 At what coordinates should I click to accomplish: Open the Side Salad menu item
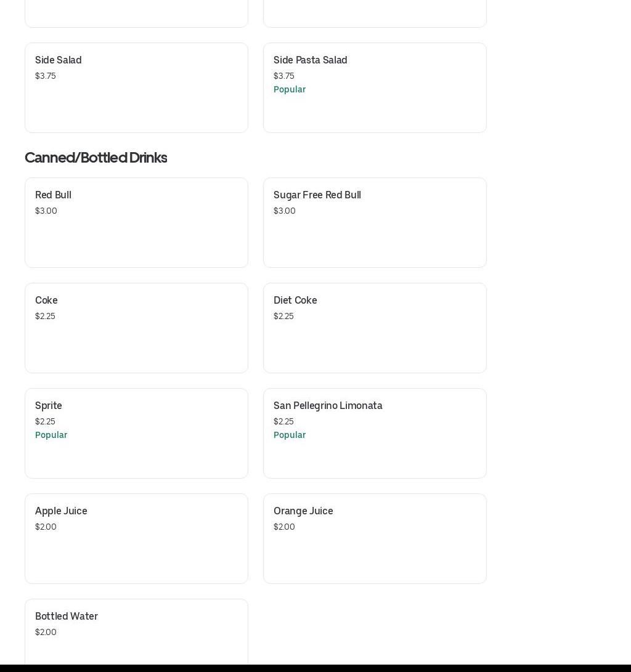click(x=136, y=87)
